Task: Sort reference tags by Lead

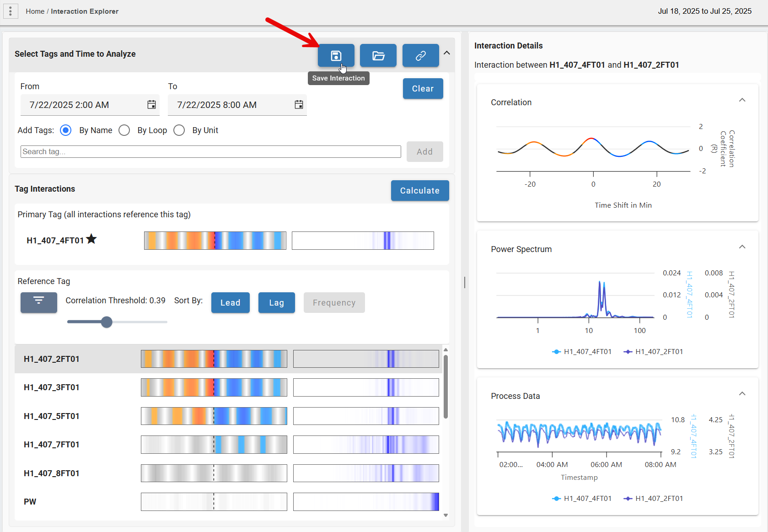Action: click(231, 302)
